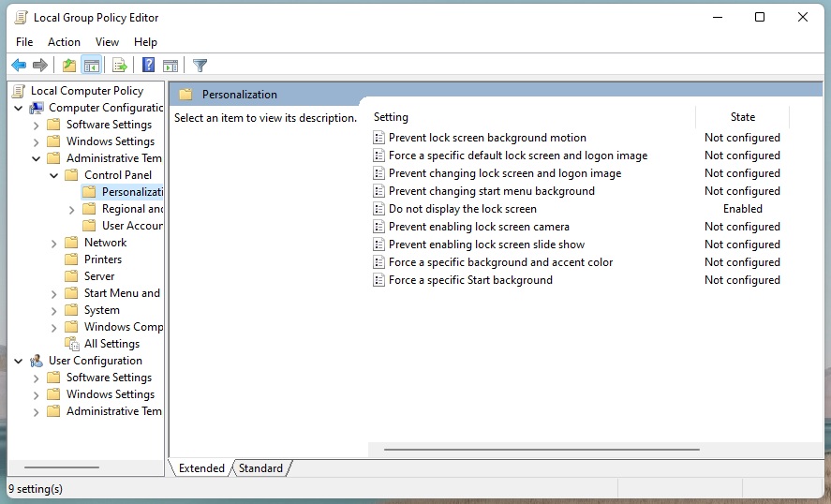
Task: Expand Windows Settings under Computer Configuration
Action: click(36, 142)
